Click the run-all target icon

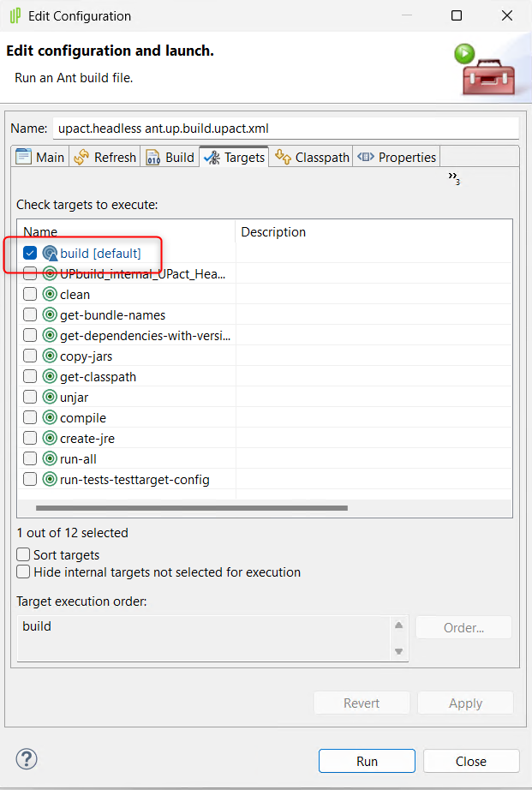pyautogui.click(x=50, y=459)
